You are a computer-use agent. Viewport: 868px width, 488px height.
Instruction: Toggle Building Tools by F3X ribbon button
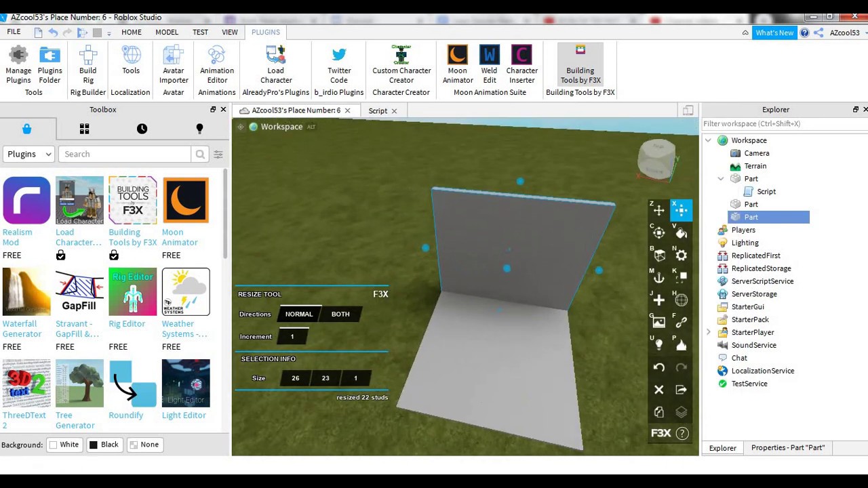pos(580,65)
